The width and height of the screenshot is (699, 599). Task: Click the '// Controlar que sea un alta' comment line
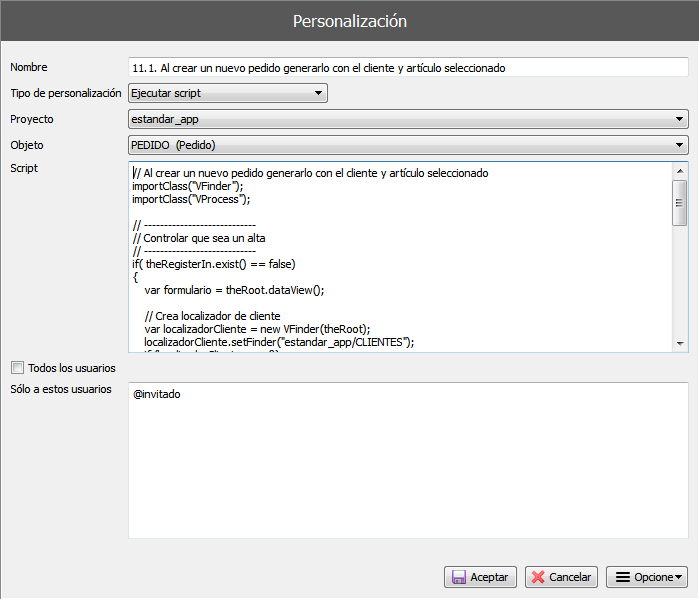pos(199,238)
